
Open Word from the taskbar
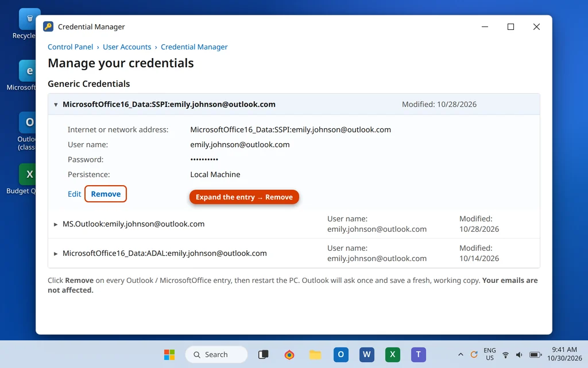tap(367, 354)
